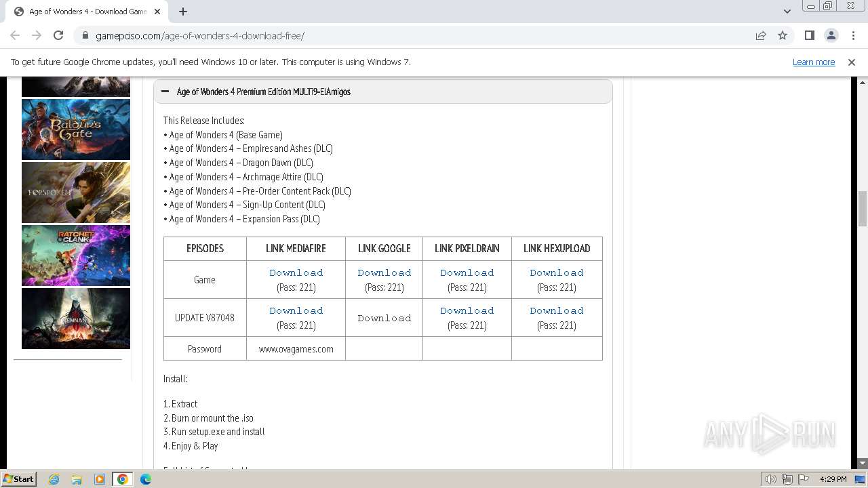Open Remnant game thumbnail
The image size is (868, 488).
tap(76, 319)
